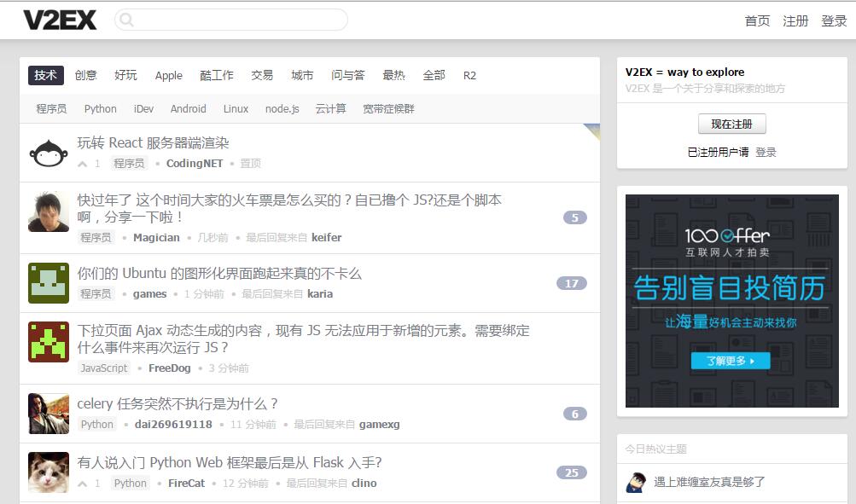
Task: Switch to the Apple tab
Action: pos(168,76)
